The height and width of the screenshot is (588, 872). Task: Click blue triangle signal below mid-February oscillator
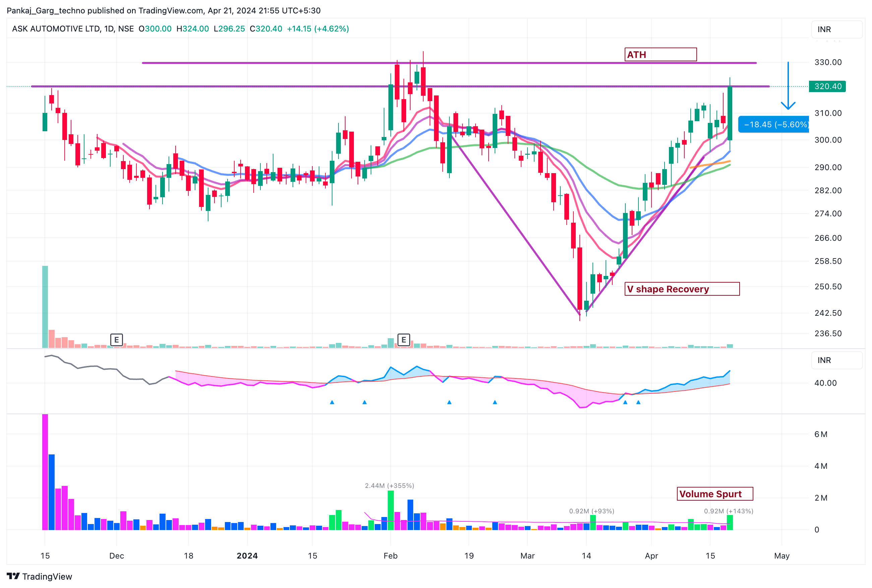(x=449, y=402)
